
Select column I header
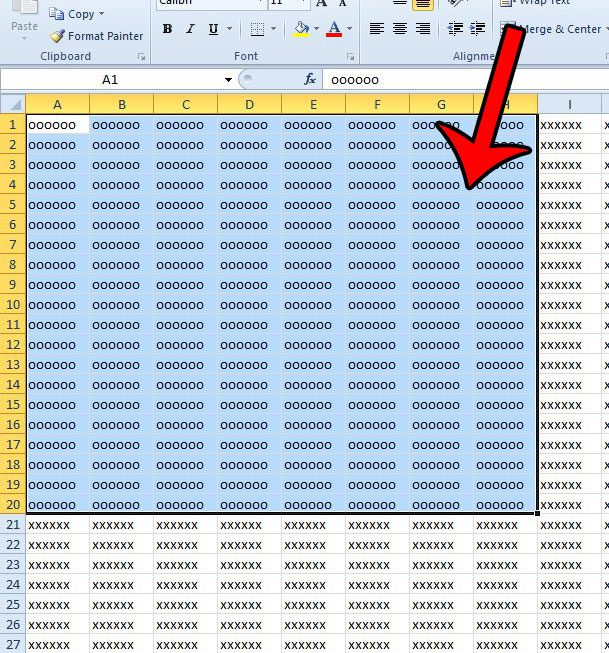pos(569,105)
